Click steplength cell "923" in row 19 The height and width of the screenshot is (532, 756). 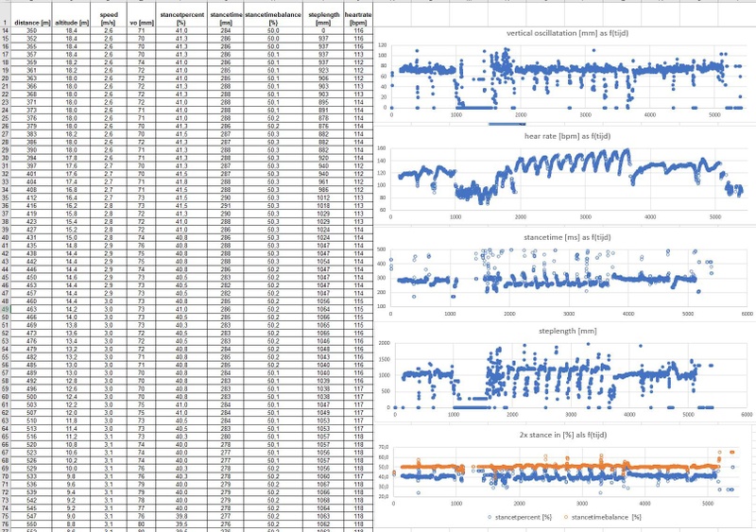pos(323,71)
